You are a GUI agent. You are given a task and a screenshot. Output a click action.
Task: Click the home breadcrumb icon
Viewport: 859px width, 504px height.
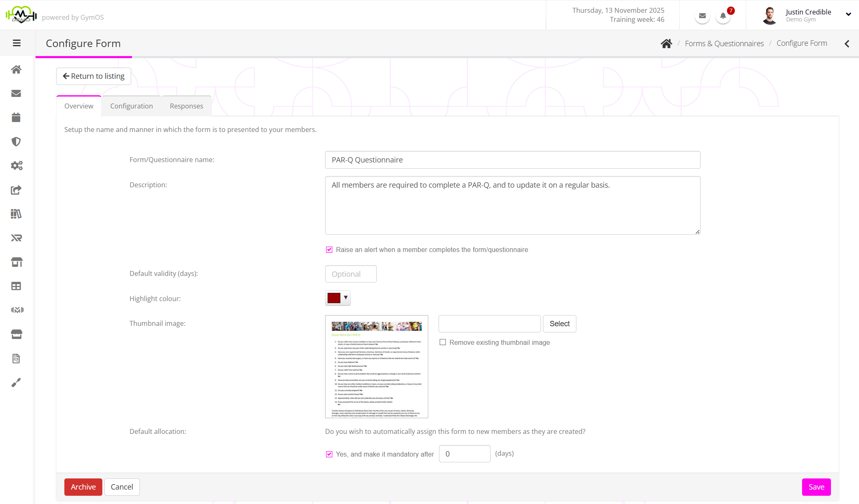(x=666, y=44)
